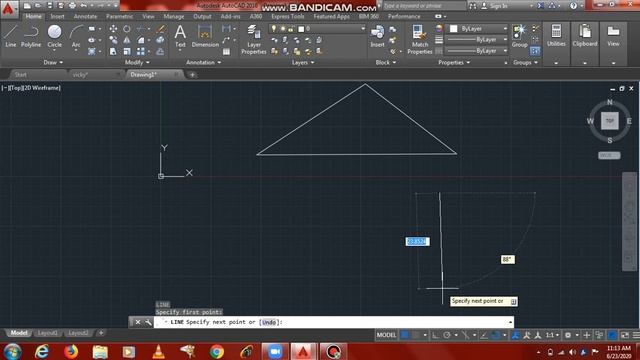
Task: Expand the Block panel
Action: tap(386, 62)
